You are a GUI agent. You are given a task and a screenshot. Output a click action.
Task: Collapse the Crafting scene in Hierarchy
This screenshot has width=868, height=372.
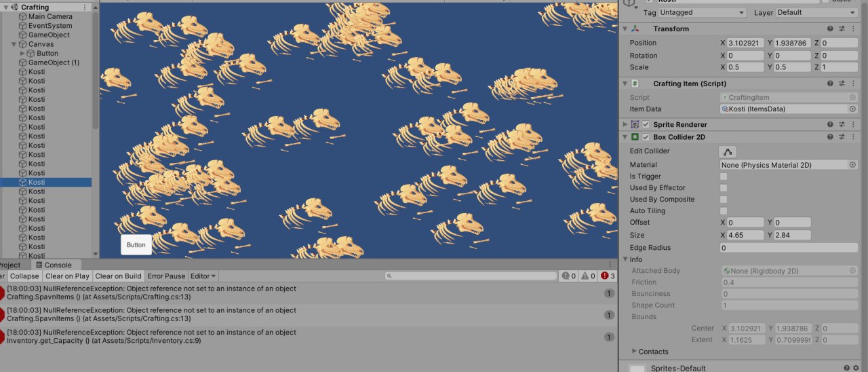[x=5, y=7]
